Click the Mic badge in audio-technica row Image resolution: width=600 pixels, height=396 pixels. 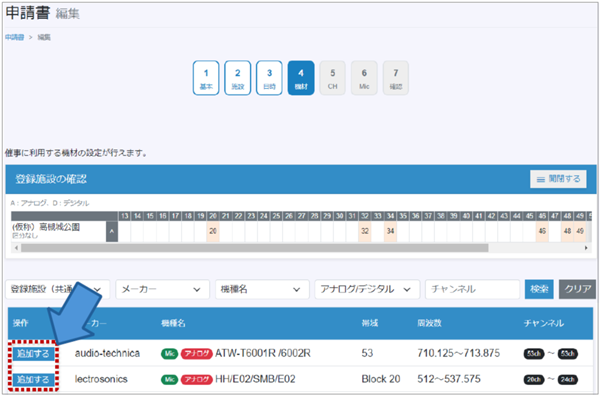[x=169, y=354]
